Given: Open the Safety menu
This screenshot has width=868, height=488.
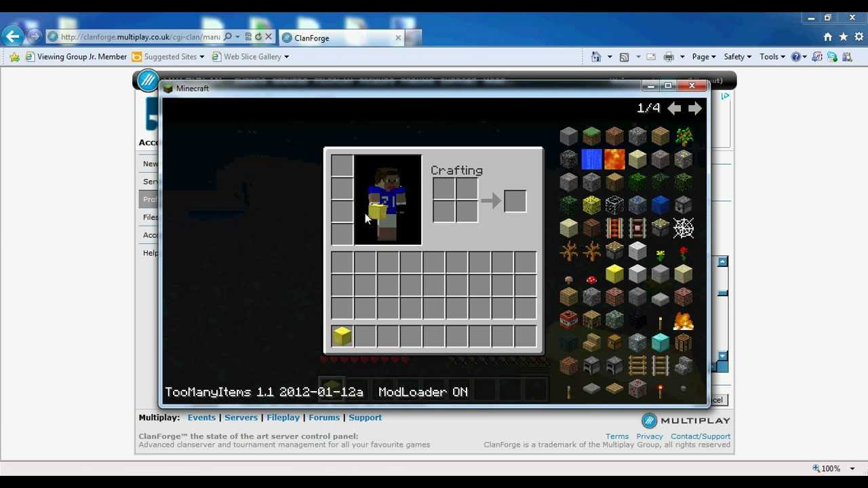Looking at the screenshot, I should click(738, 57).
